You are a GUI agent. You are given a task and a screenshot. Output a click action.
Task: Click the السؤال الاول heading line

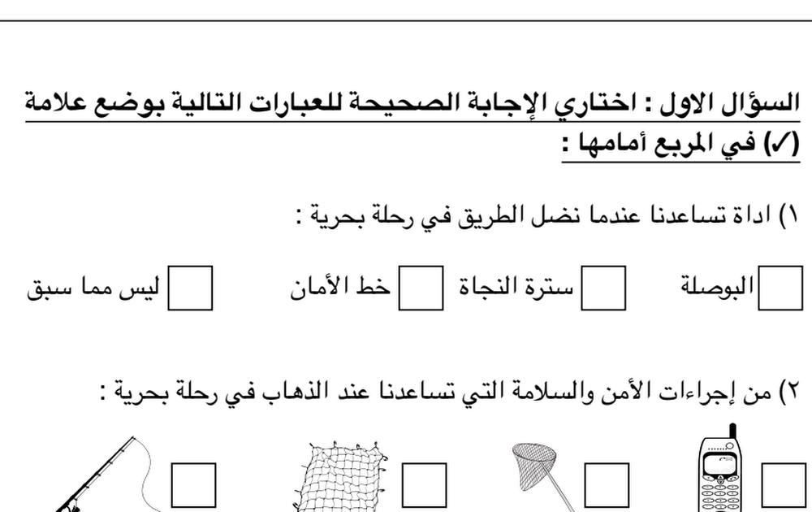click(x=412, y=102)
